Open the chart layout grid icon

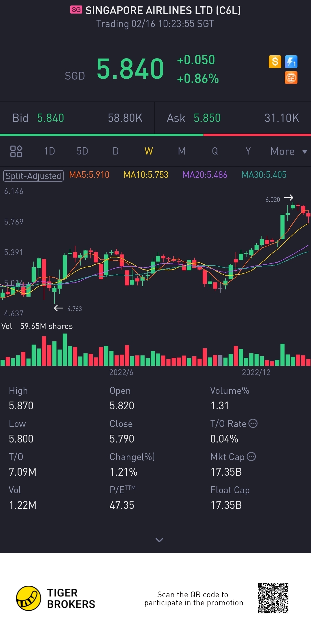coord(16,151)
